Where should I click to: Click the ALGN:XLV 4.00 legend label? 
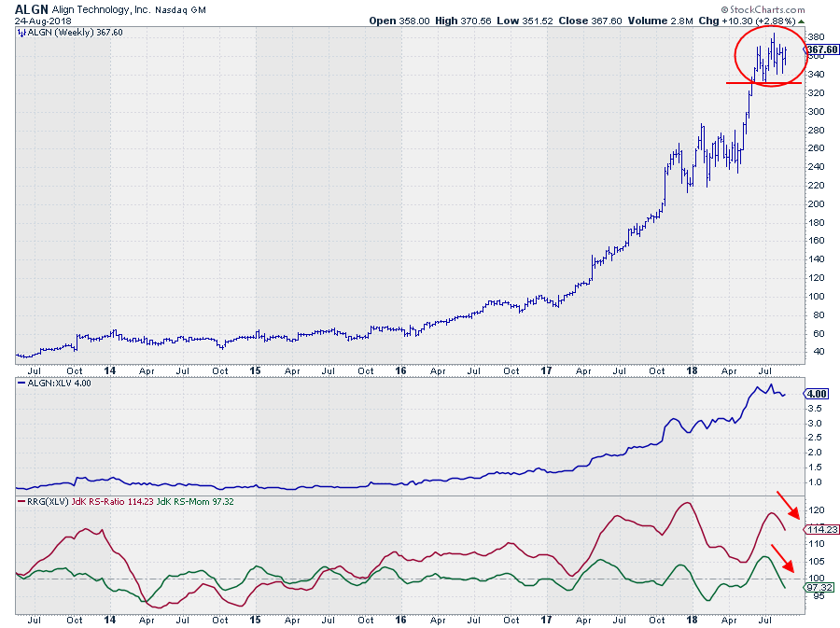(x=59, y=384)
